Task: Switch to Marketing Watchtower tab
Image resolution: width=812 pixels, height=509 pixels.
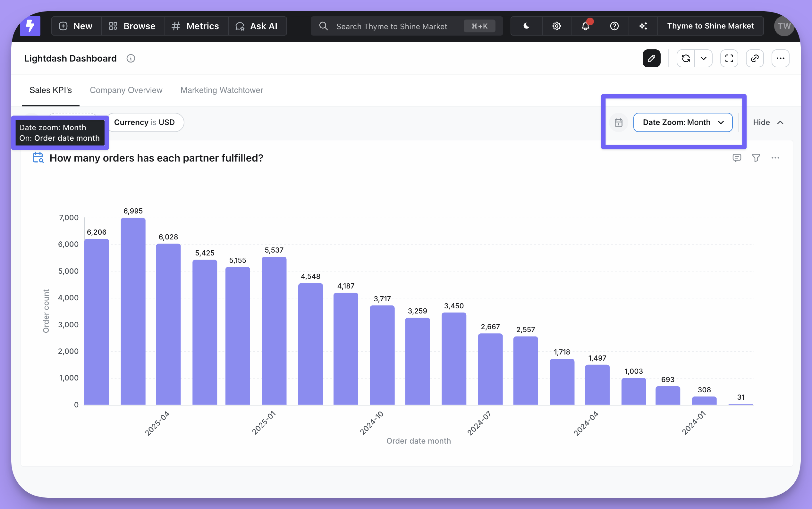Action: pyautogui.click(x=222, y=90)
